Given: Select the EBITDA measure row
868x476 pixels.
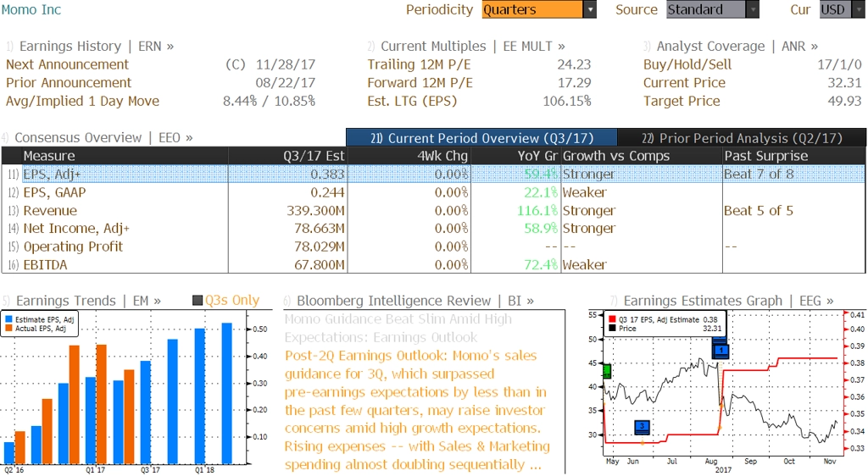Looking at the screenshot, I should [433, 265].
